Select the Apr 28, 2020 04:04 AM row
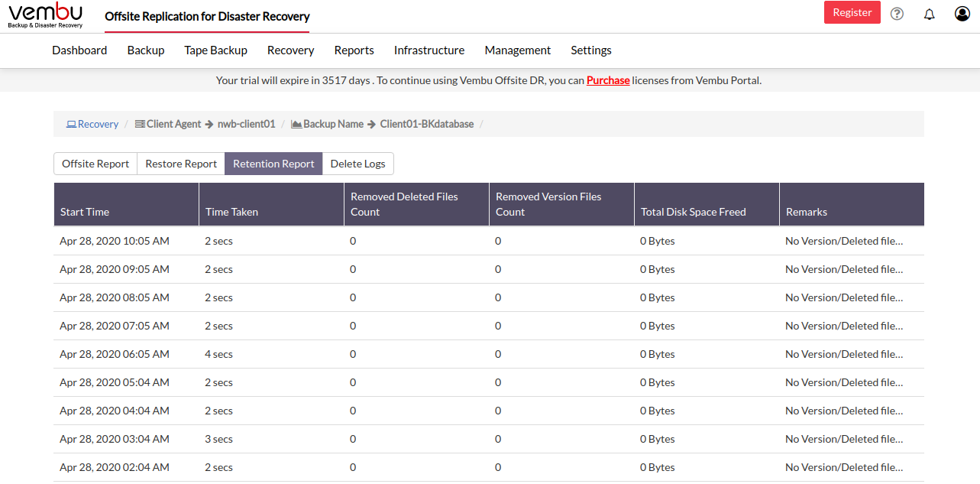980x484 pixels. [489, 411]
